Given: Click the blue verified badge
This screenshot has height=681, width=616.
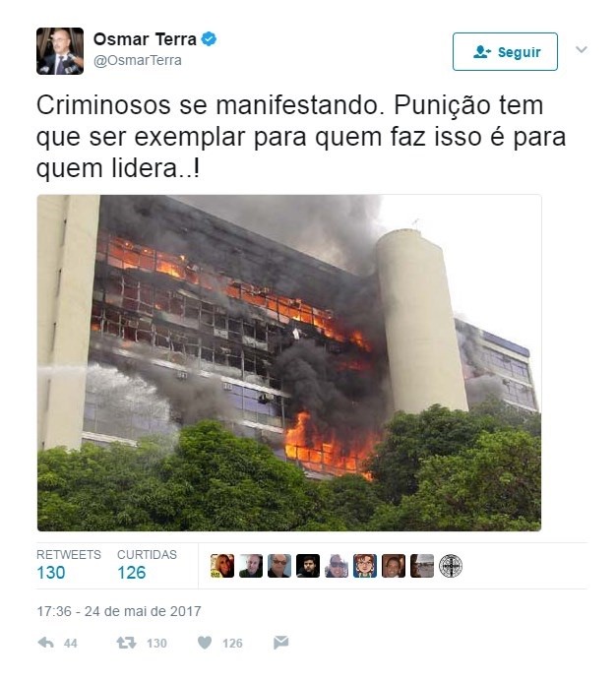Looking at the screenshot, I should point(209,39).
